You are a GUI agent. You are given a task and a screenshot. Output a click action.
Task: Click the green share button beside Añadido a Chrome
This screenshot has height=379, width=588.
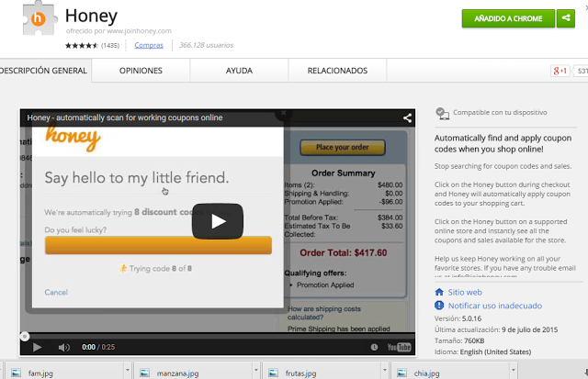click(566, 18)
